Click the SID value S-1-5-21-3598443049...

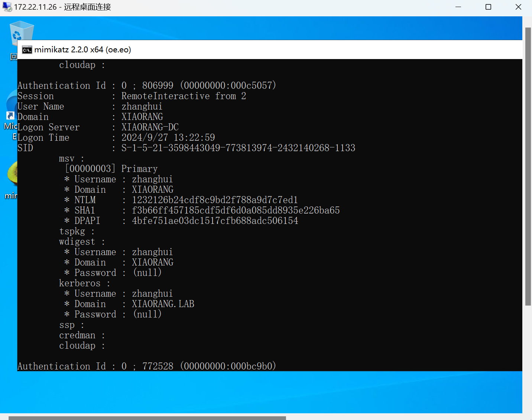[x=238, y=148]
